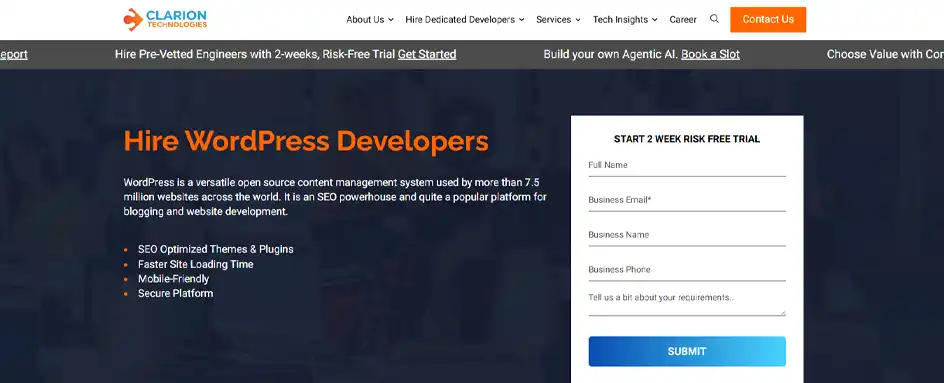The width and height of the screenshot is (944, 383).
Task: Go to the Career page
Action: tap(683, 19)
